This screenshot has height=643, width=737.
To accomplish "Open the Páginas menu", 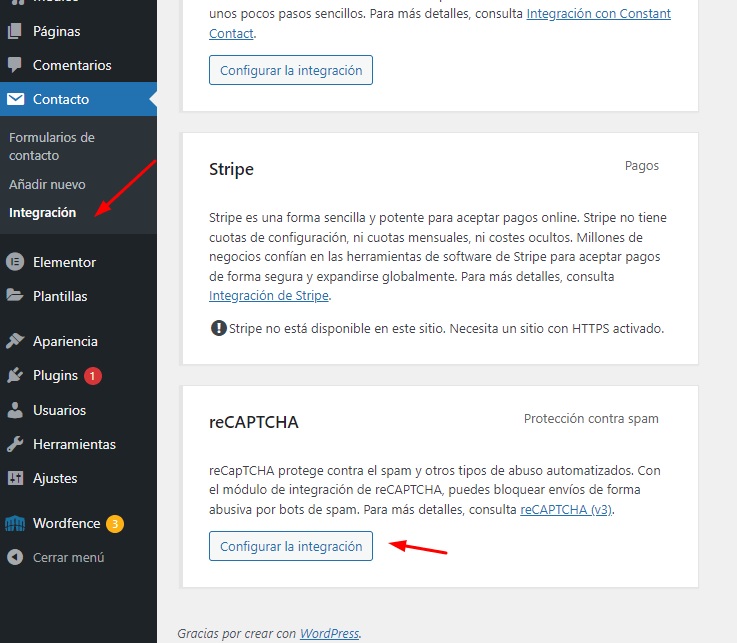I will click(x=78, y=31).
